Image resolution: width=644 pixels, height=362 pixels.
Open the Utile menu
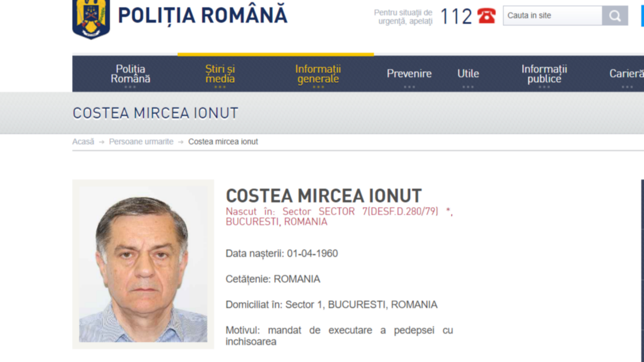coord(468,74)
